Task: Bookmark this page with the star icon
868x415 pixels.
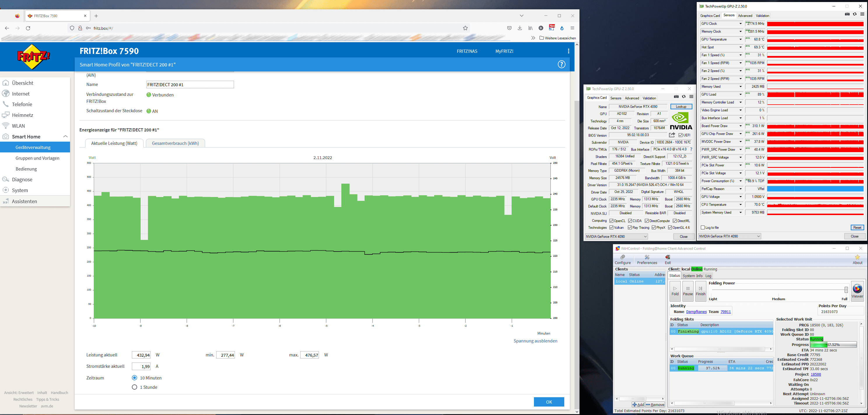Action: tap(465, 28)
